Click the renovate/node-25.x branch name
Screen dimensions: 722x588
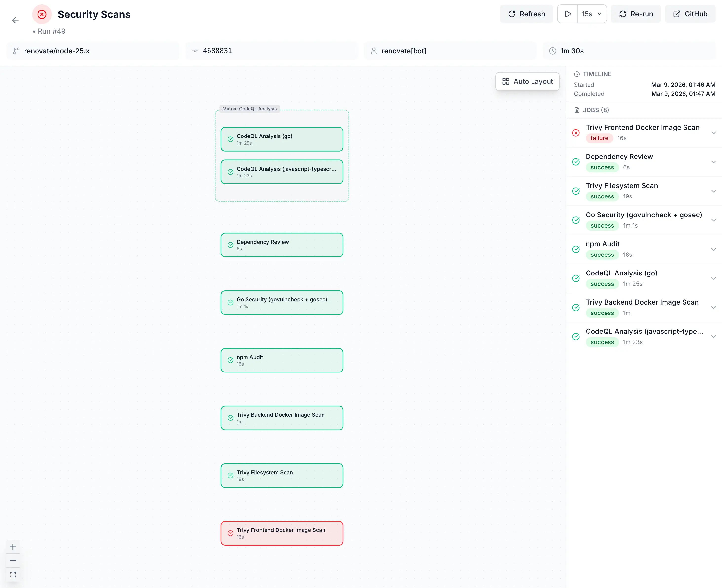57,51
